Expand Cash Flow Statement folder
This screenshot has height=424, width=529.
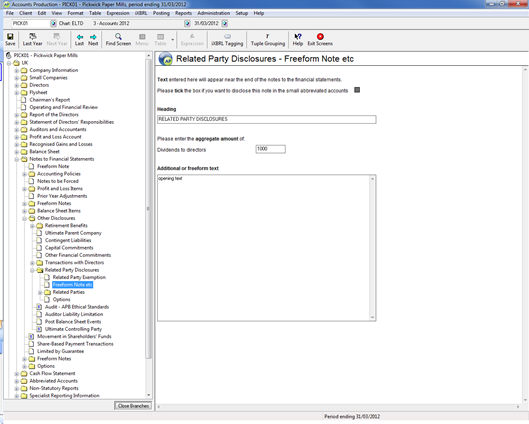click(17, 373)
